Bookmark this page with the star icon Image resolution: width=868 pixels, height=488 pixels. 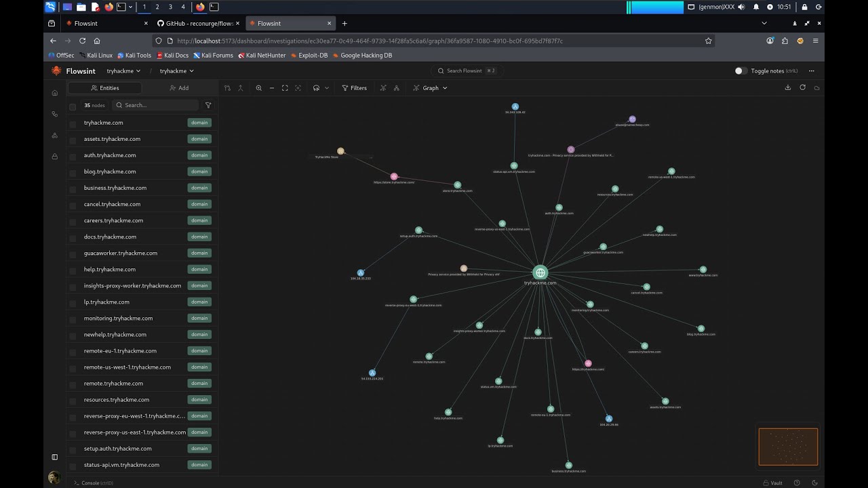pos(709,41)
